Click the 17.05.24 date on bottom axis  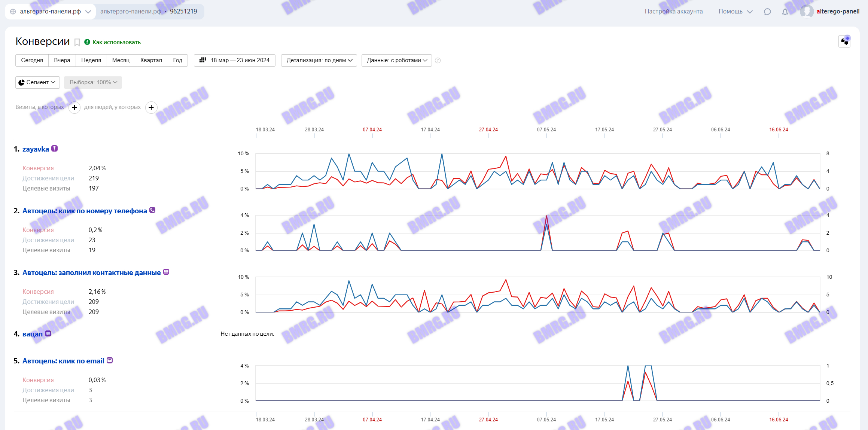click(604, 420)
